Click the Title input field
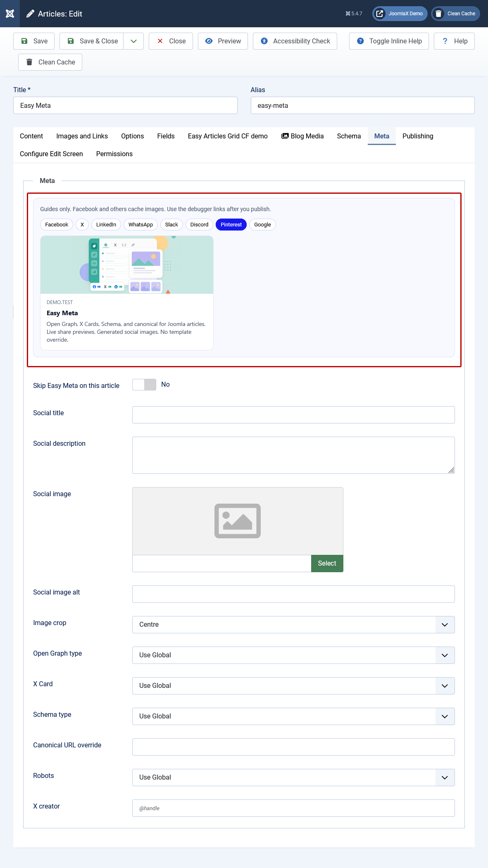Image resolution: width=488 pixels, height=868 pixels. pyautogui.click(x=125, y=105)
